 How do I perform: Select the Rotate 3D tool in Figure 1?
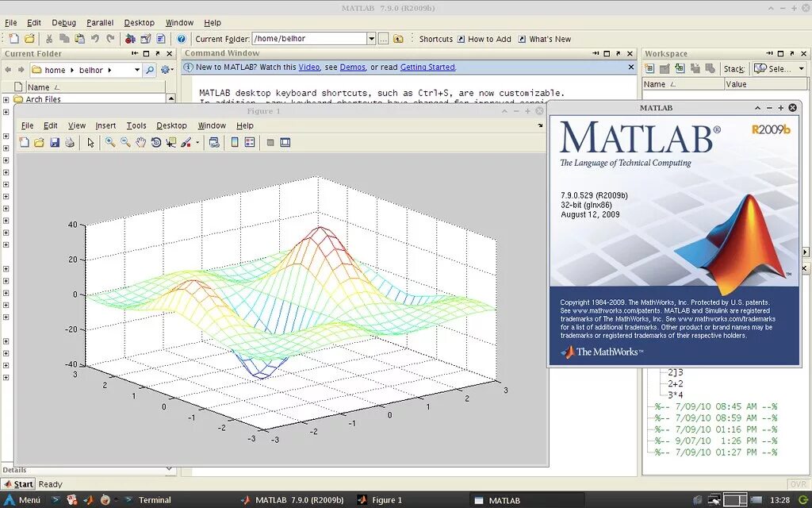156,143
